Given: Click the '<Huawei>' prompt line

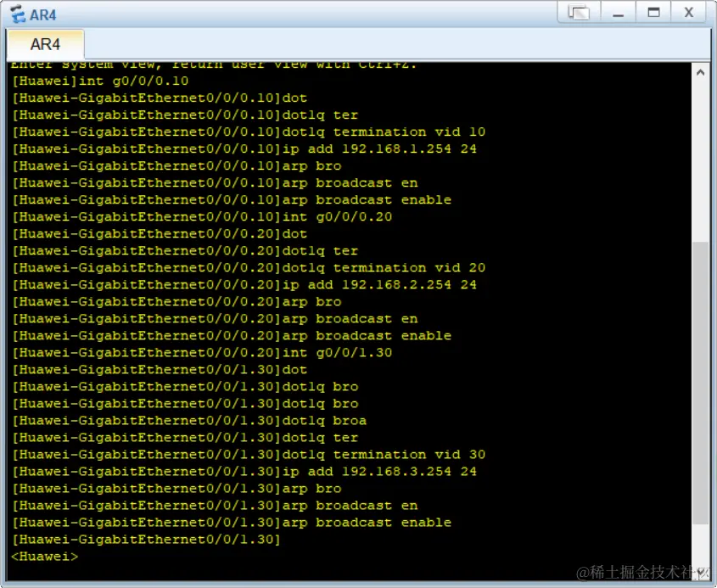Looking at the screenshot, I should click(x=45, y=557).
